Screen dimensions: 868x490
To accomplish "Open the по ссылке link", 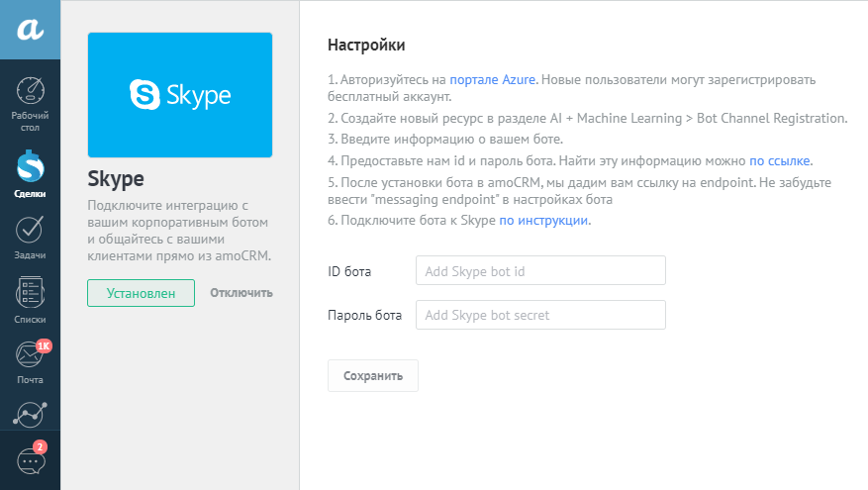I will [x=780, y=161].
